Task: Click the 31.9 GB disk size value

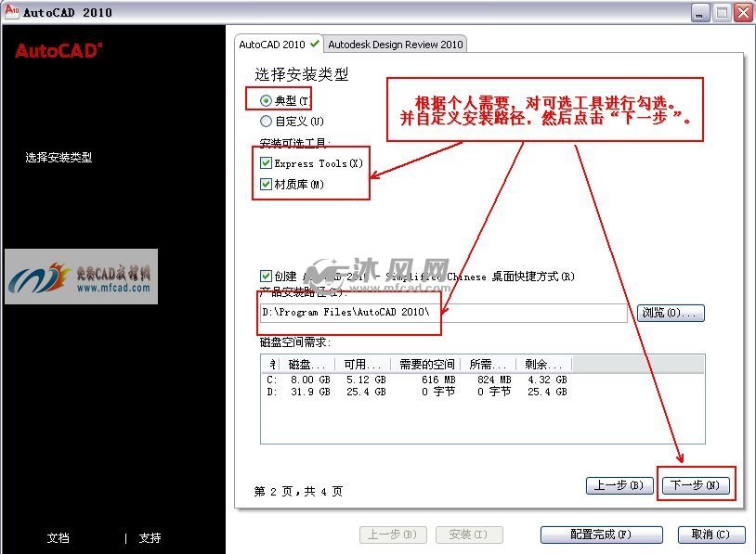Action: 310,392
